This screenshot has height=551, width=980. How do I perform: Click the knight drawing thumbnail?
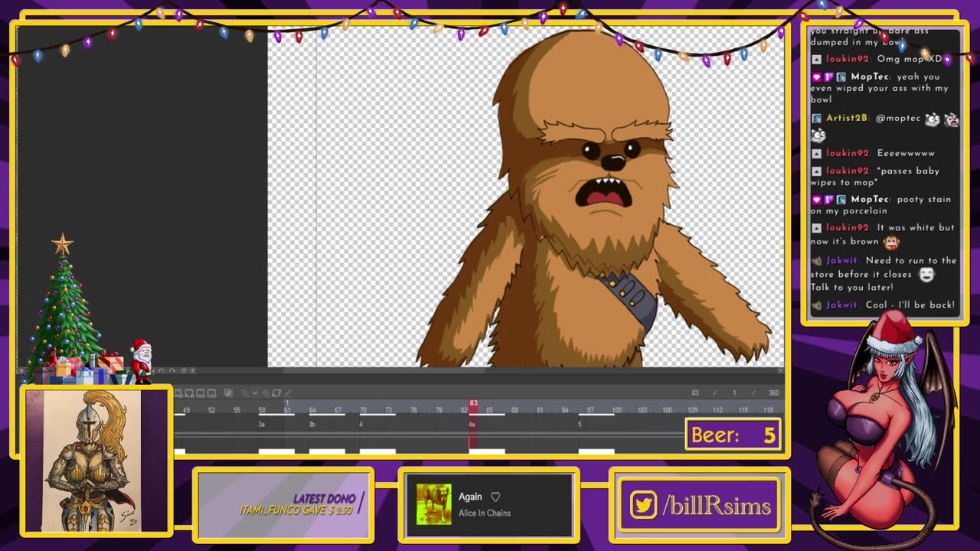click(x=95, y=461)
